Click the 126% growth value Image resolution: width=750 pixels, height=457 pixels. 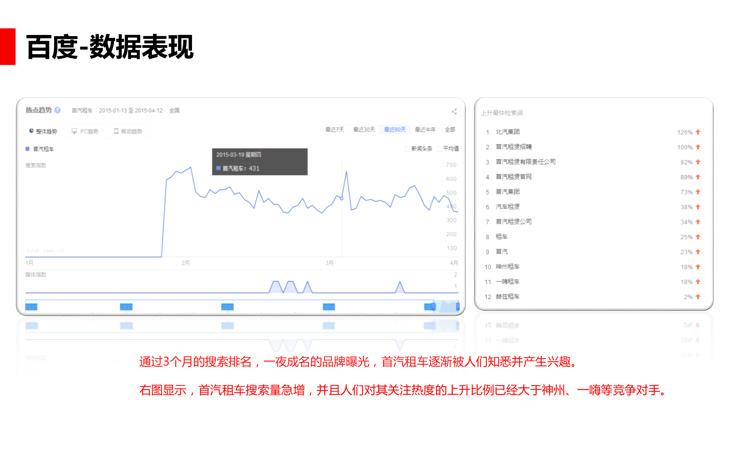684,132
